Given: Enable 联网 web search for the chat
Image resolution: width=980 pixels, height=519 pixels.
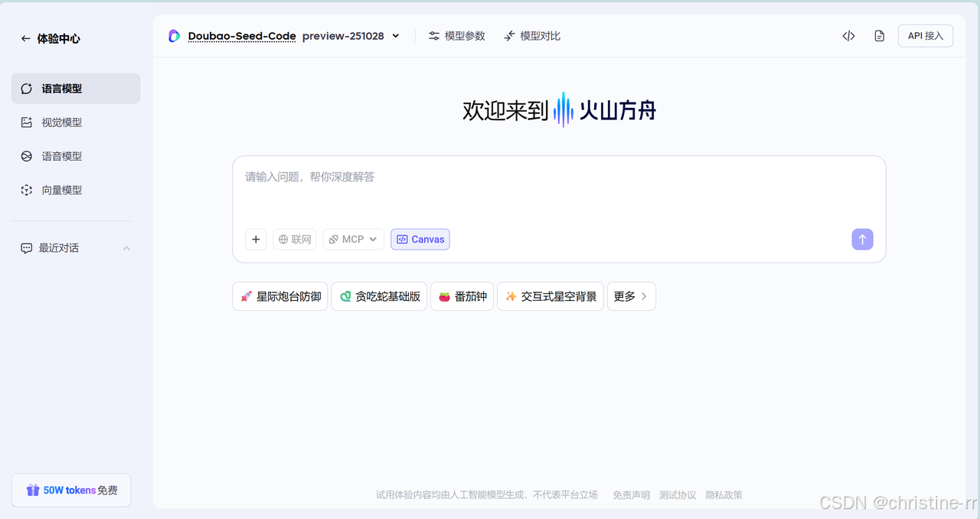Looking at the screenshot, I should pyautogui.click(x=295, y=239).
